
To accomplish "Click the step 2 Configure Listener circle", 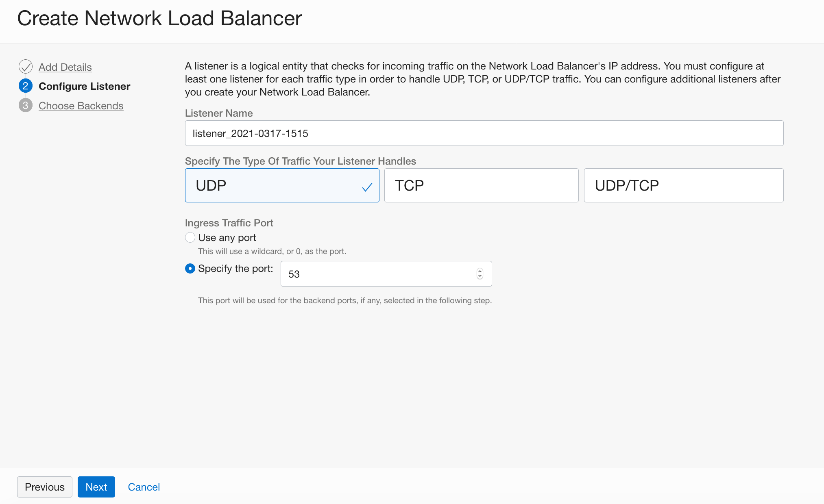I will pos(25,86).
